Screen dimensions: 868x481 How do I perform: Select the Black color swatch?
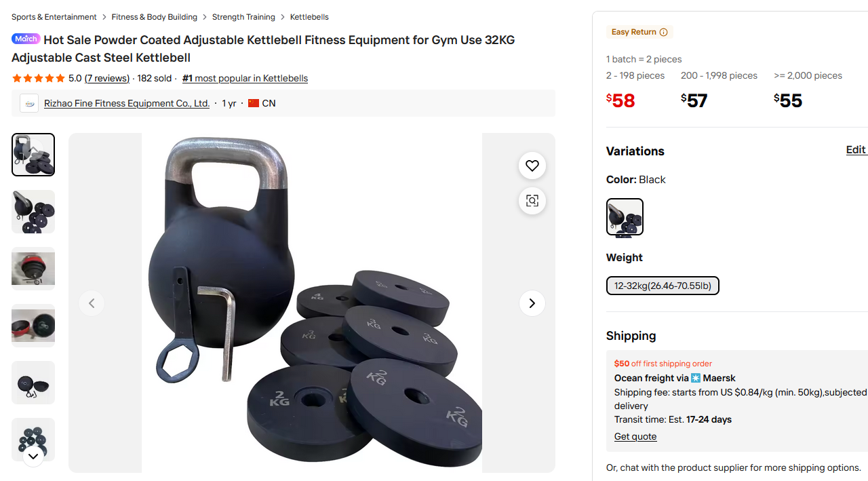pos(625,217)
